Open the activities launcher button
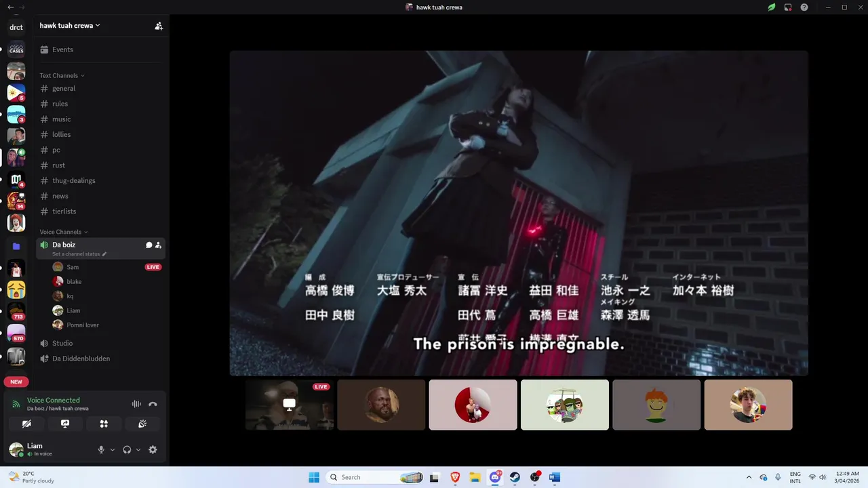This screenshot has height=488, width=868. coord(104,424)
